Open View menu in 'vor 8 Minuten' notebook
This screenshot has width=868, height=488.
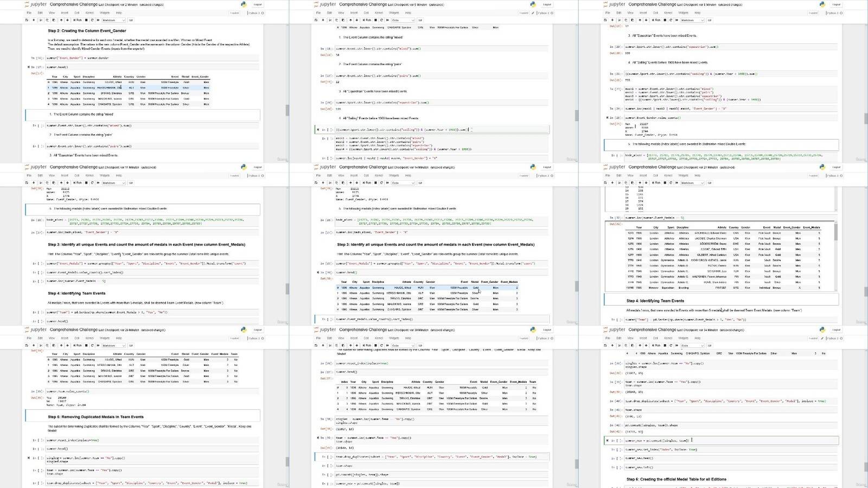631,13
